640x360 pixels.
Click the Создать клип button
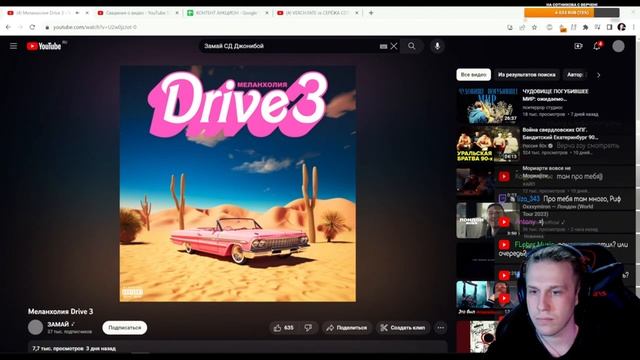403,328
